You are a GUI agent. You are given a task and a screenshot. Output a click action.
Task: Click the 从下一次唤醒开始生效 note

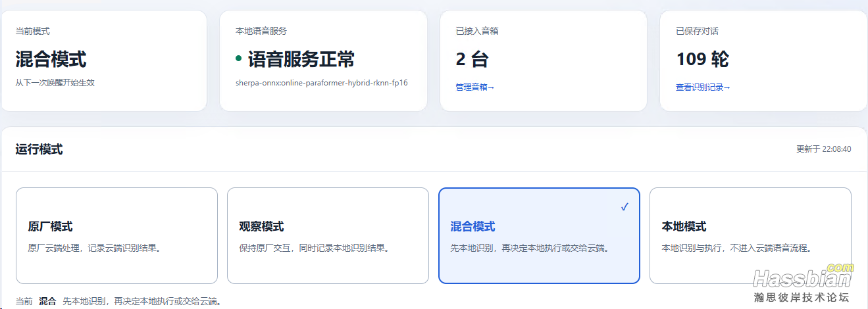55,83
